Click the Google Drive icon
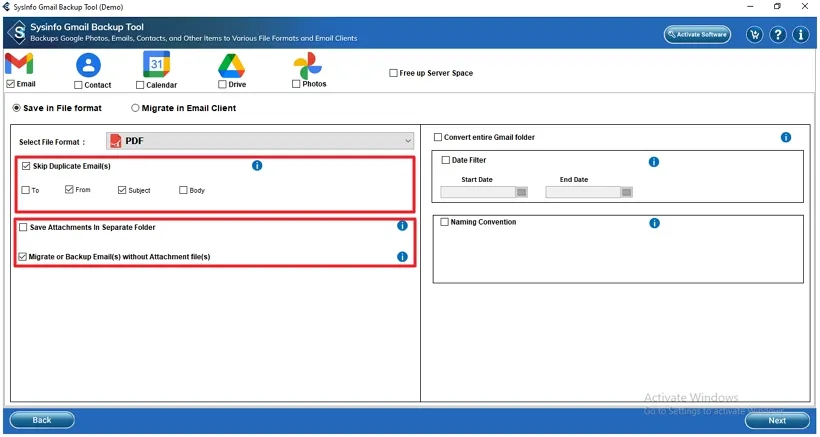 tap(232, 66)
